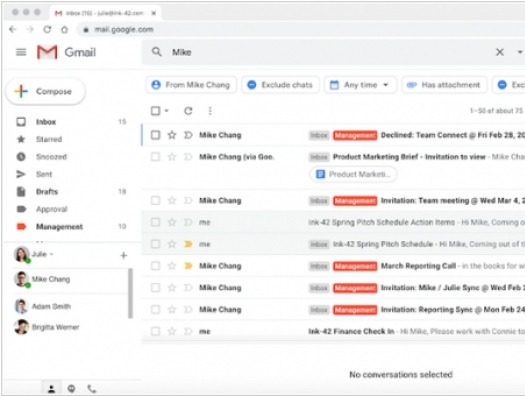Select the Mike / Julie Sync email checkbox
The image size is (525, 396).
tap(155, 288)
